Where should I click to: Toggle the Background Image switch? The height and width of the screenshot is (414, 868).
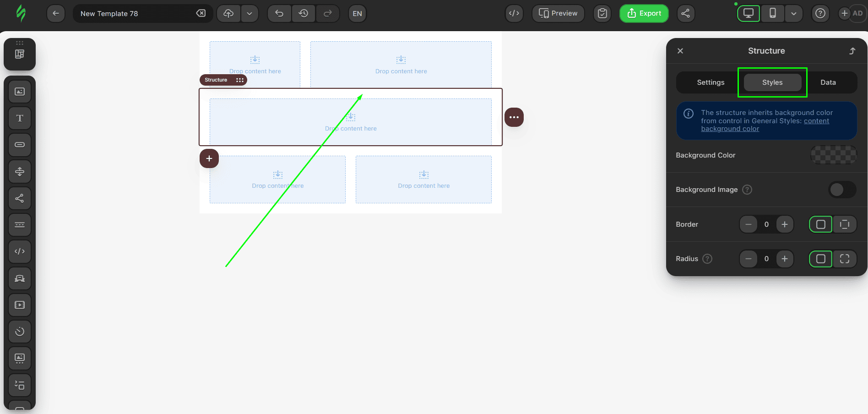coord(842,190)
